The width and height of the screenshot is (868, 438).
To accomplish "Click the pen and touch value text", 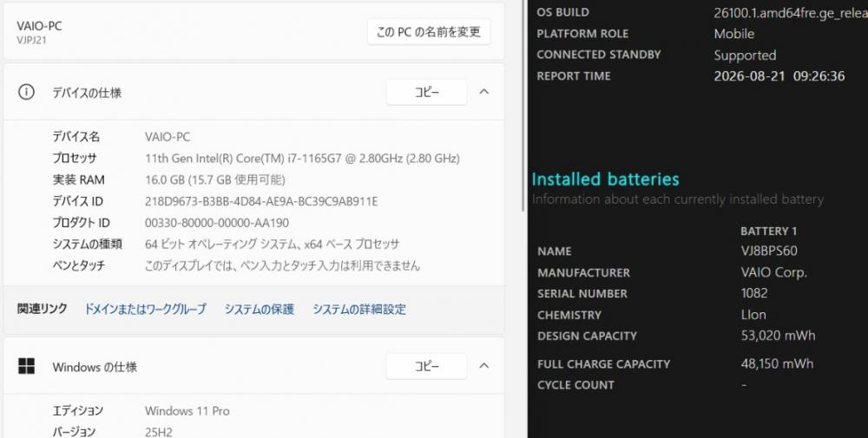I will pyautogui.click(x=282, y=265).
